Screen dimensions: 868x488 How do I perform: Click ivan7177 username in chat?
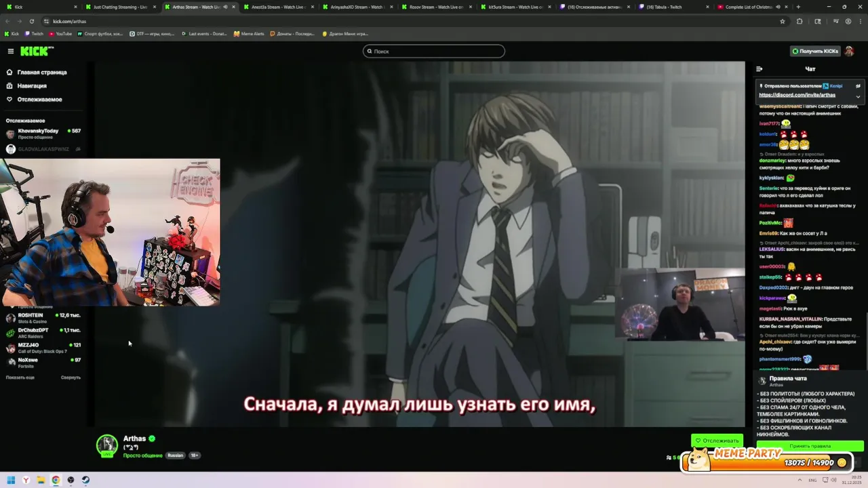[x=769, y=123]
